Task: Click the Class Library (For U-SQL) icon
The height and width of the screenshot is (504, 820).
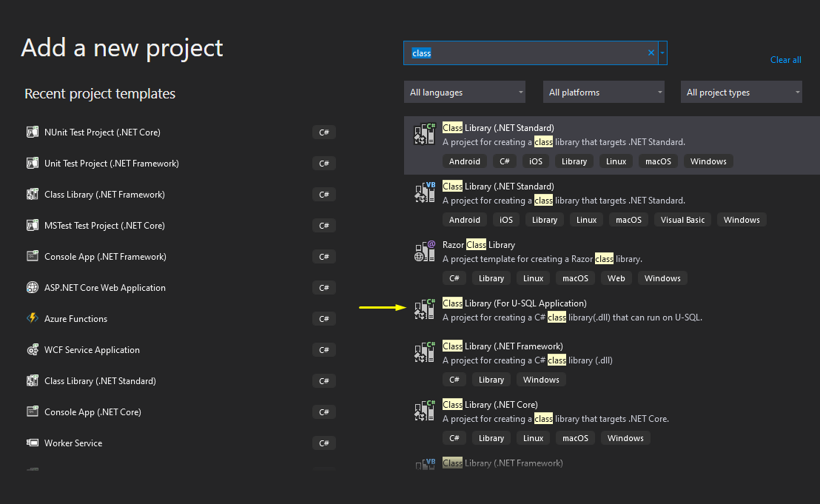Action: tap(424, 309)
